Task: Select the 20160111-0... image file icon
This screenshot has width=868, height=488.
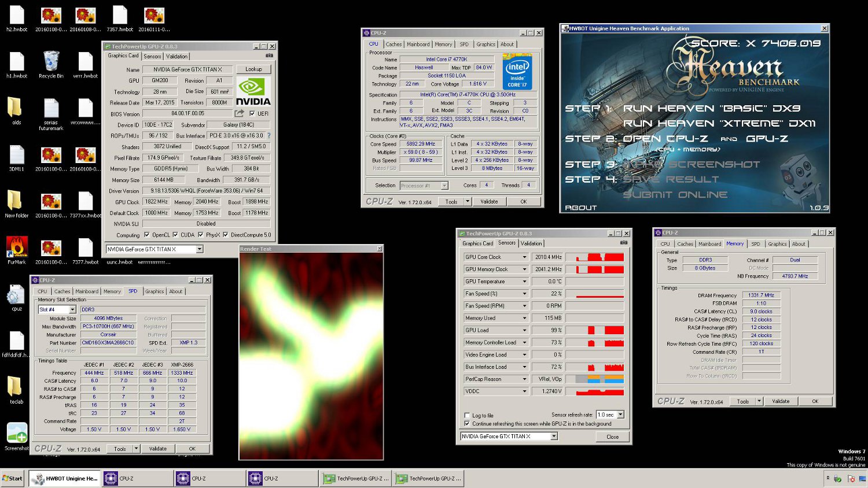Action: (x=154, y=19)
